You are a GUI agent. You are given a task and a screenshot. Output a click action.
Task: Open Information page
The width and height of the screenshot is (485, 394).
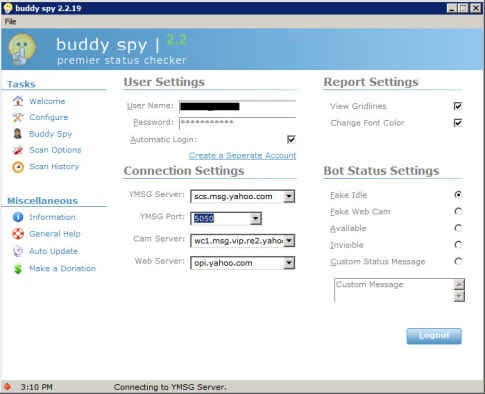(52, 217)
